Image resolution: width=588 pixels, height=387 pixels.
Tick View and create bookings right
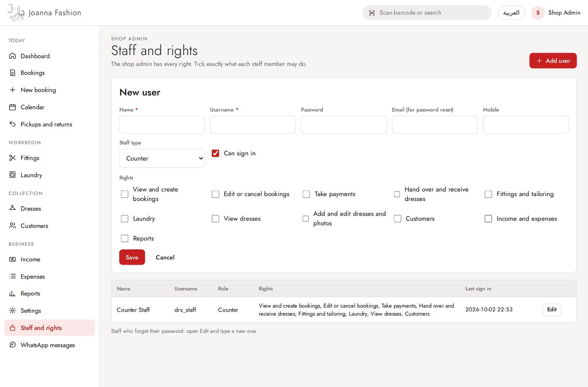[125, 194]
